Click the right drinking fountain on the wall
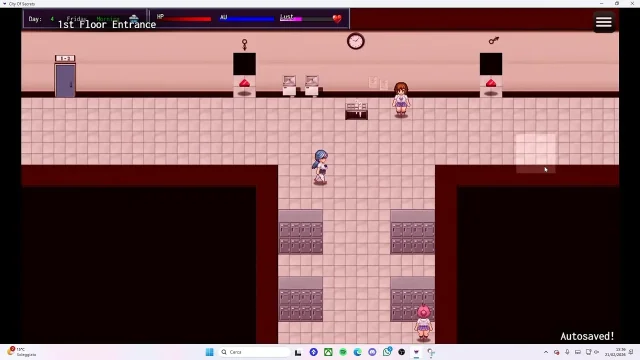Image resolution: width=640 pixels, height=360 pixels. point(312,85)
